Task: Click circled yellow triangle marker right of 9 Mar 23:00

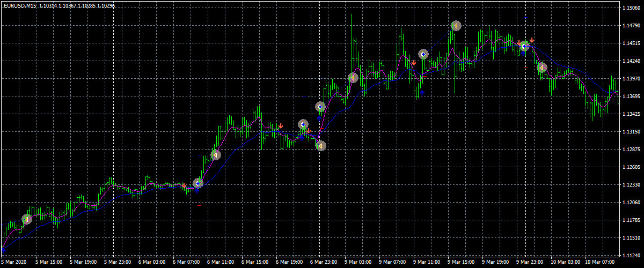Action: (x=542, y=68)
